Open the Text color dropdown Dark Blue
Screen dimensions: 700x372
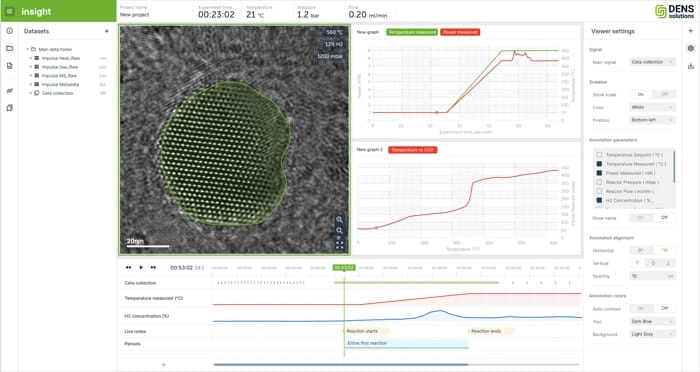653,322
